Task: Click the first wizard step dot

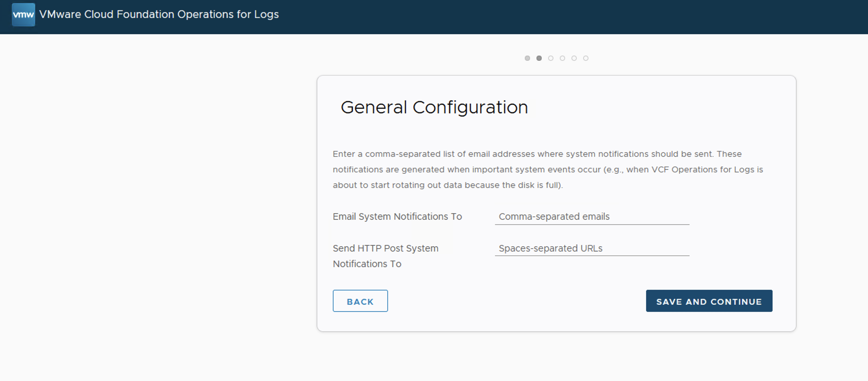Action: [527, 58]
